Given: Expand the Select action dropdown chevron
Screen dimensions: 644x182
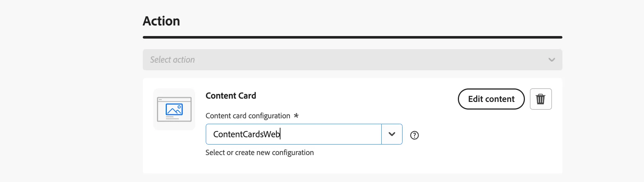Looking at the screenshot, I should (x=552, y=60).
